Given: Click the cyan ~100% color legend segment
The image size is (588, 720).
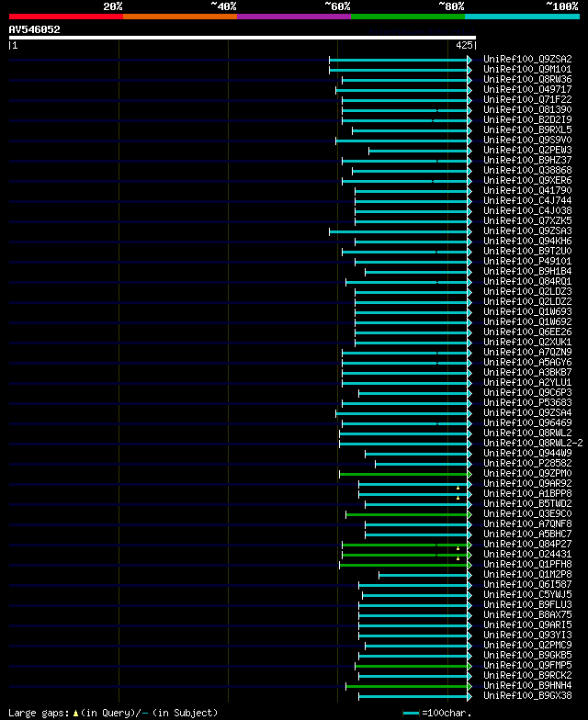Looking at the screenshot, I should click(x=522, y=17).
